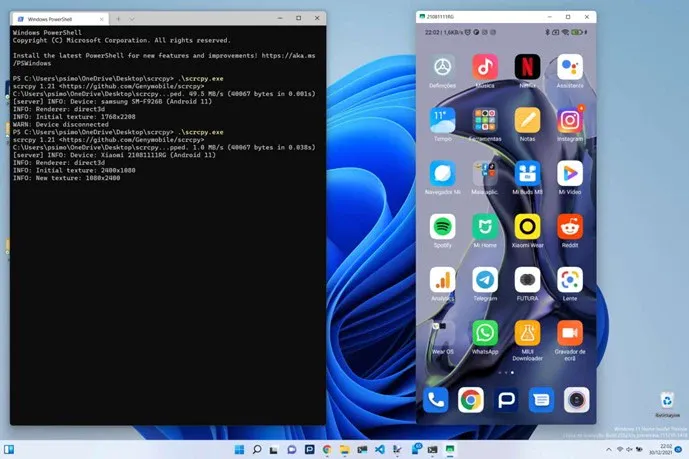Launch Reddit app on phone

tap(570, 227)
